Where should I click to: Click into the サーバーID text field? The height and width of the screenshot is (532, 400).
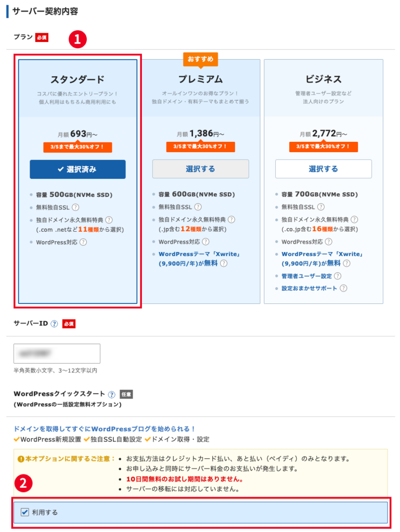click(57, 353)
